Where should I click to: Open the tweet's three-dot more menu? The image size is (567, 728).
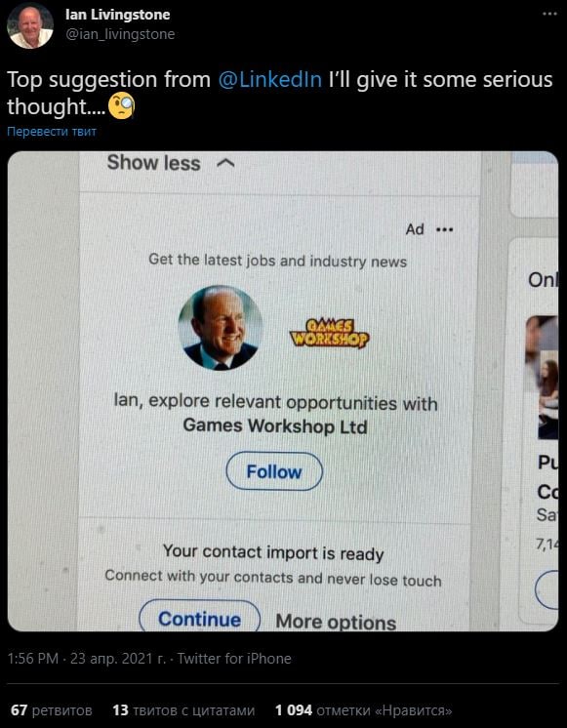[x=549, y=14]
